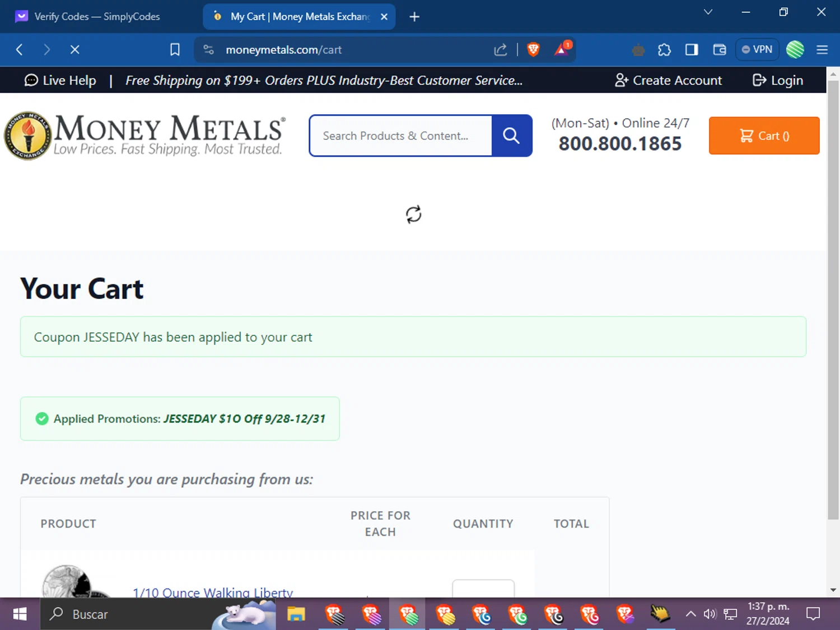This screenshot has width=840, height=630.
Task: Bookmark this page with the bookmark icon
Action: 175,50
